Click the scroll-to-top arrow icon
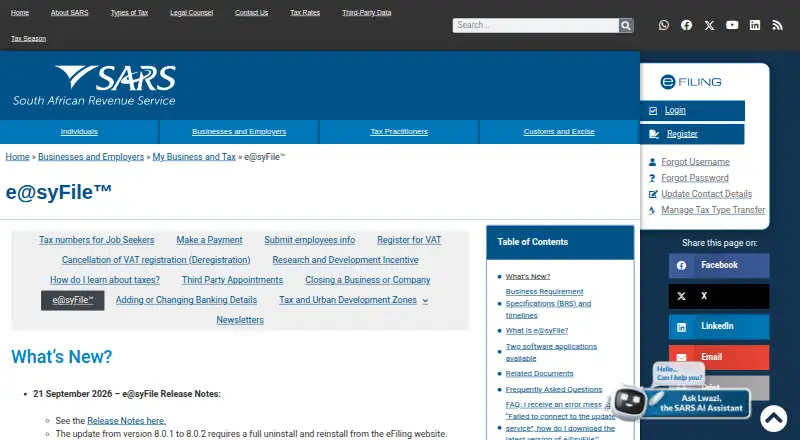The width and height of the screenshot is (800, 440). pyautogui.click(x=773, y=418)
